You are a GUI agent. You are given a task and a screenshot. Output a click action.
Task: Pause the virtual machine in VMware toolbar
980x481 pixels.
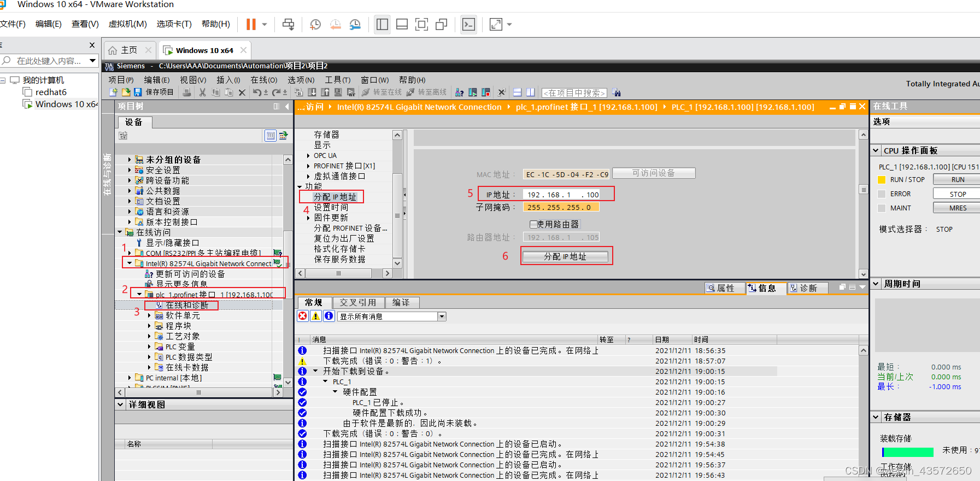[x=251, y=24]
